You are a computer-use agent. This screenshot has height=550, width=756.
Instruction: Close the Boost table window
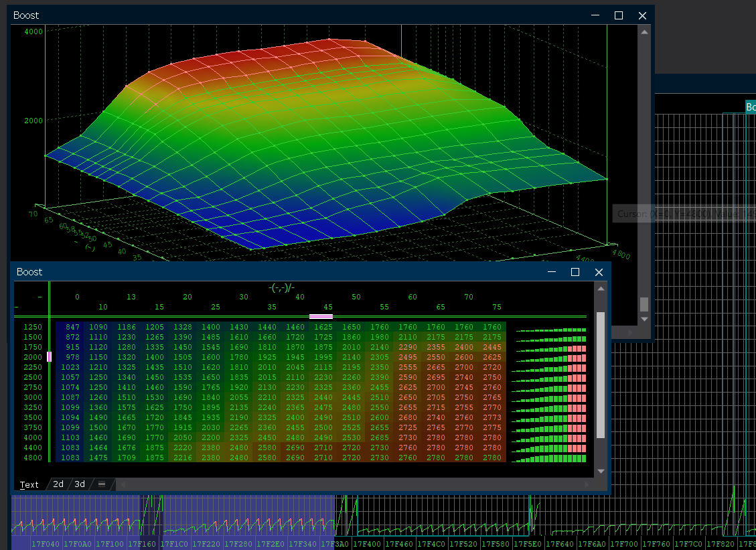[x=599, y=272]
